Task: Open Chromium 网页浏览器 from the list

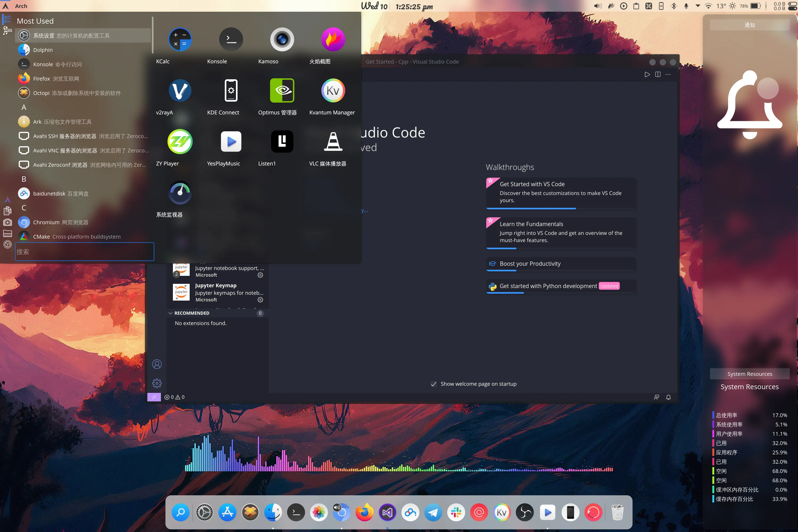Action: point(83,222)
